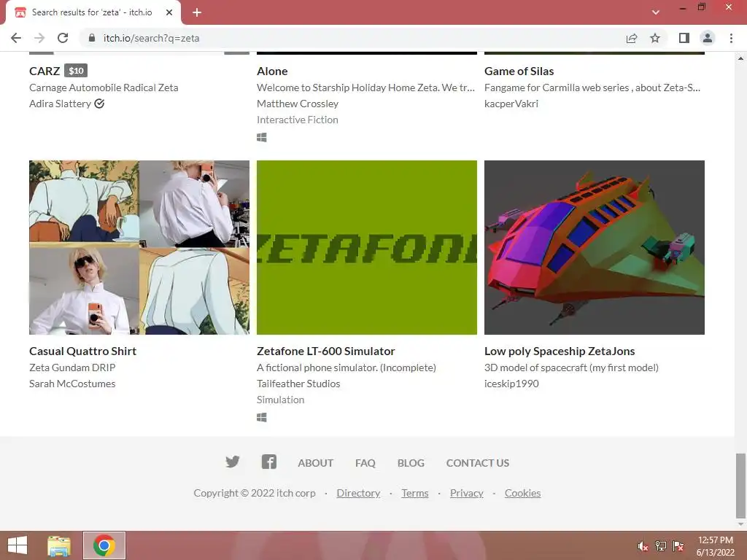This screenshot has height=560, width=747.
Task: Click the Windows platform icon under Alone
Action: (262, 138)
